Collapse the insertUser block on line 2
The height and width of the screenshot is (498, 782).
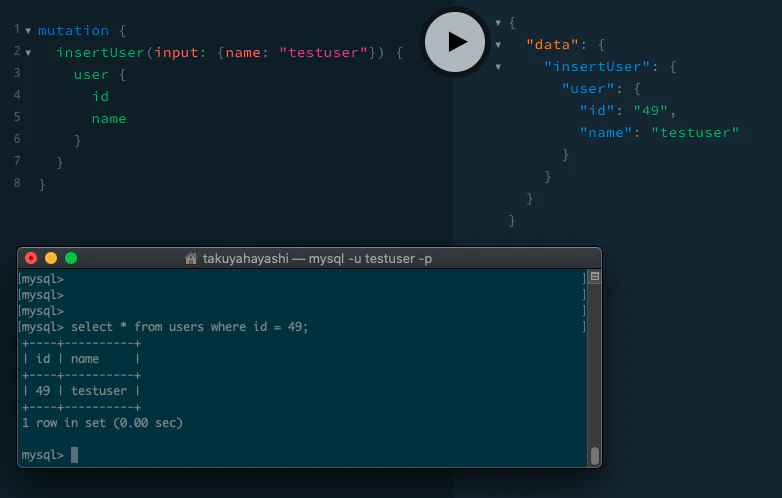(x=28, y=53)
